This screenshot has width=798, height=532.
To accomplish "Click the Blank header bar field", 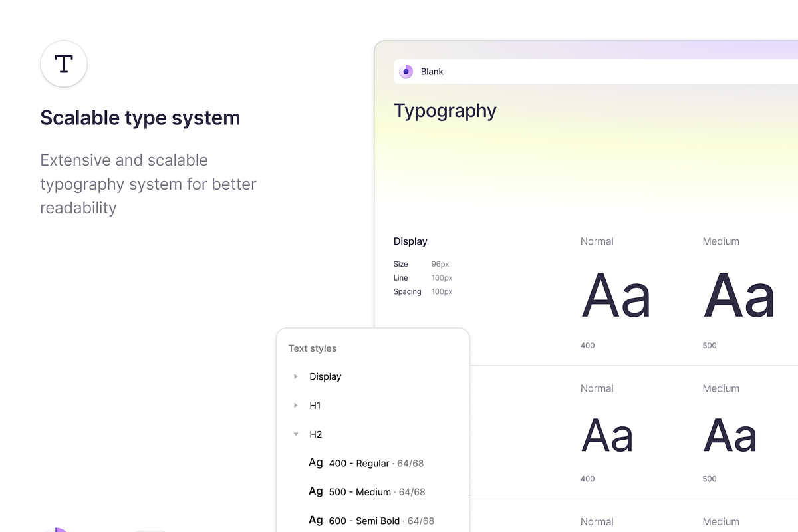I will point(596,72).
